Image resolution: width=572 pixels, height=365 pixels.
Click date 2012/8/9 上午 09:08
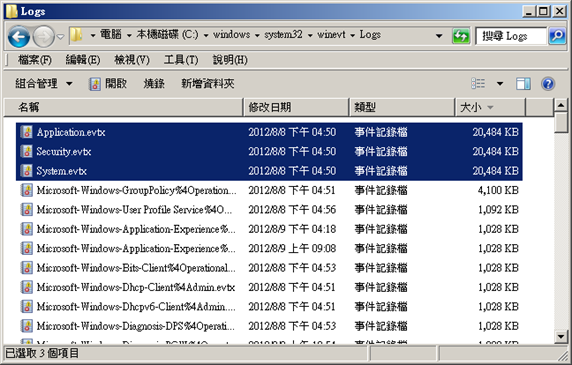(x=292, y=248)
